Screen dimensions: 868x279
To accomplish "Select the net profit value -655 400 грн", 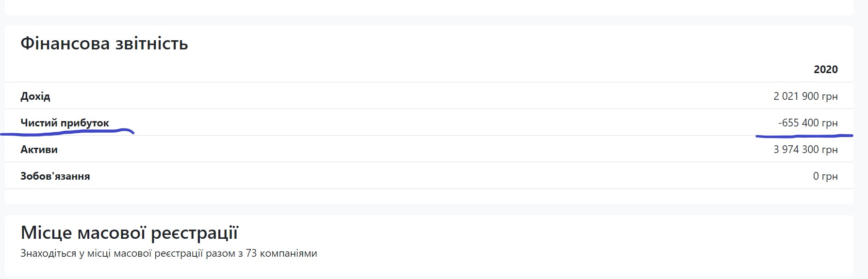I will (x=807, y=123).
